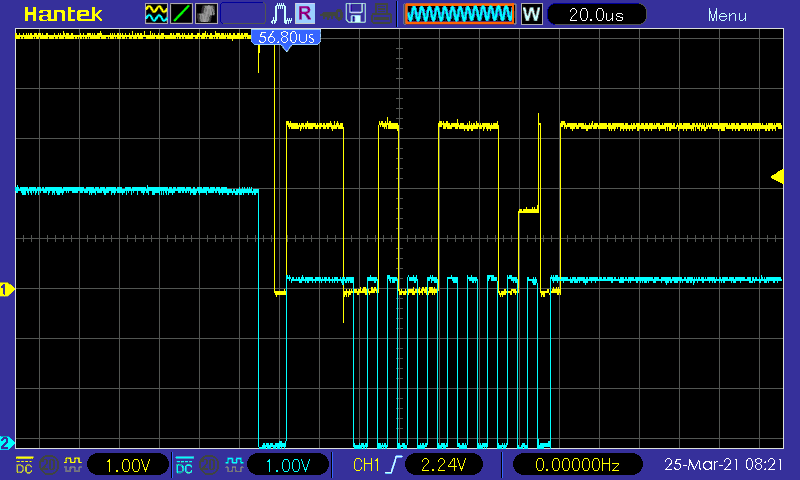Click the 0.00000Hz frequency counter readout
Screen dimensions: 800x480
pos(577,465)
